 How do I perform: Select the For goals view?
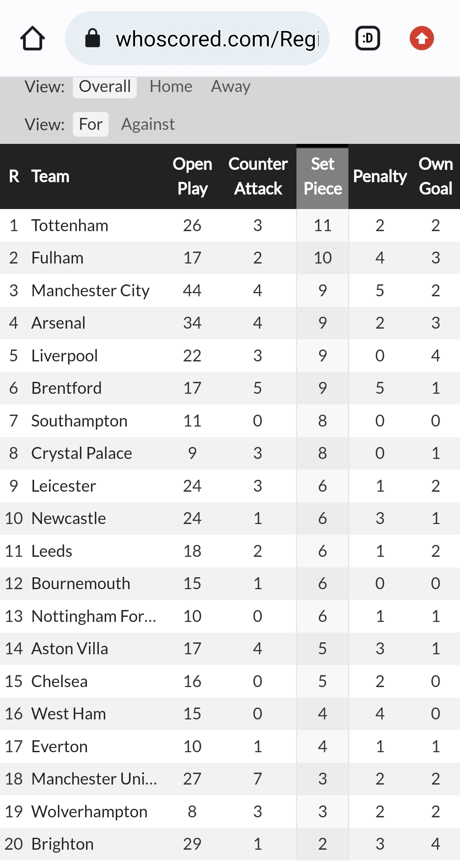[x=91, y=124]
